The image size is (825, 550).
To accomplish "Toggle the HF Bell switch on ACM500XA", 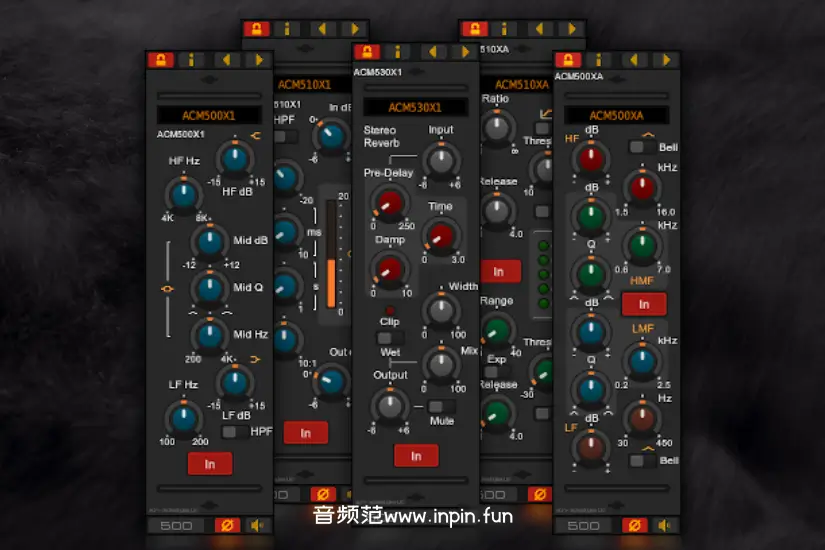I will (642, 147).
